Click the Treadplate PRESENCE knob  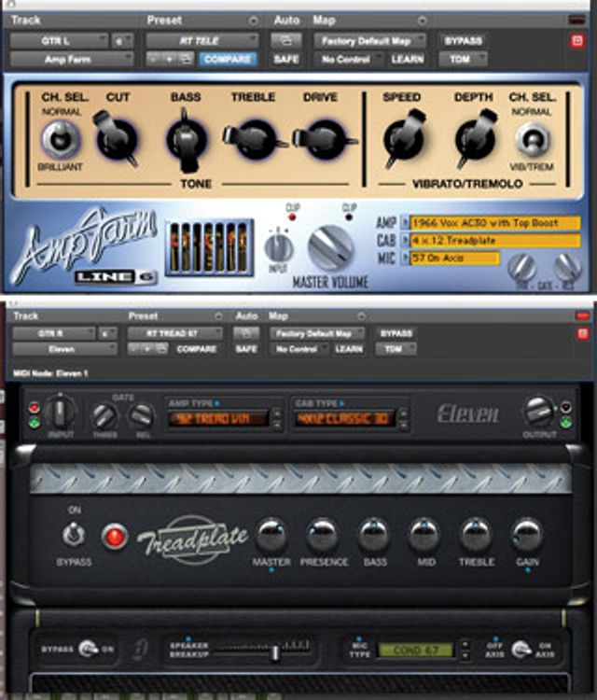[323, 535]
